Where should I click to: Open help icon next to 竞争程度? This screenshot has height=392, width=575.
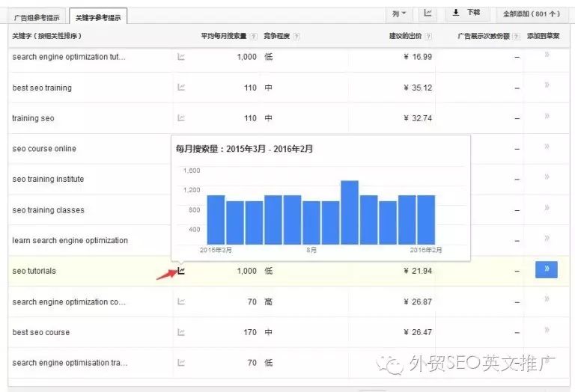tap(296, 36)
